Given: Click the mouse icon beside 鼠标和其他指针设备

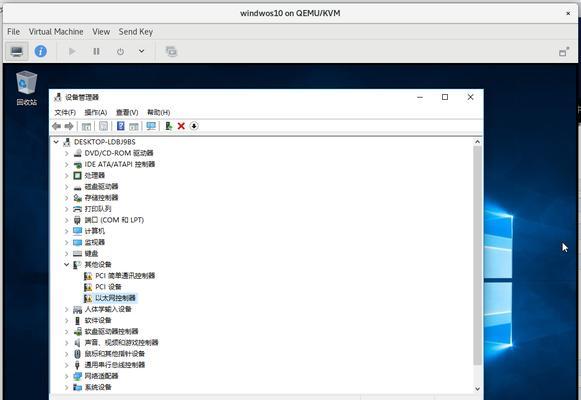Looking at the screenshot, I should coord(77,353).
